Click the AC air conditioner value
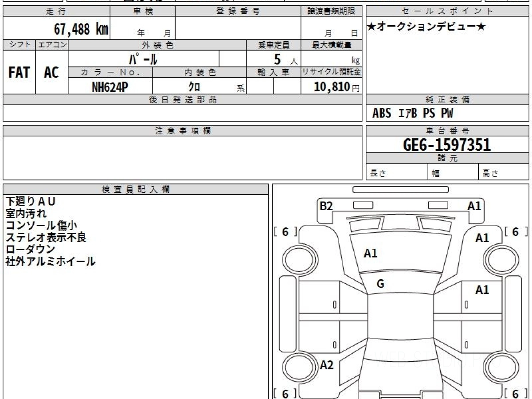Screen dimensions: 532x399 pyautogui.click(x=51, y=73)
